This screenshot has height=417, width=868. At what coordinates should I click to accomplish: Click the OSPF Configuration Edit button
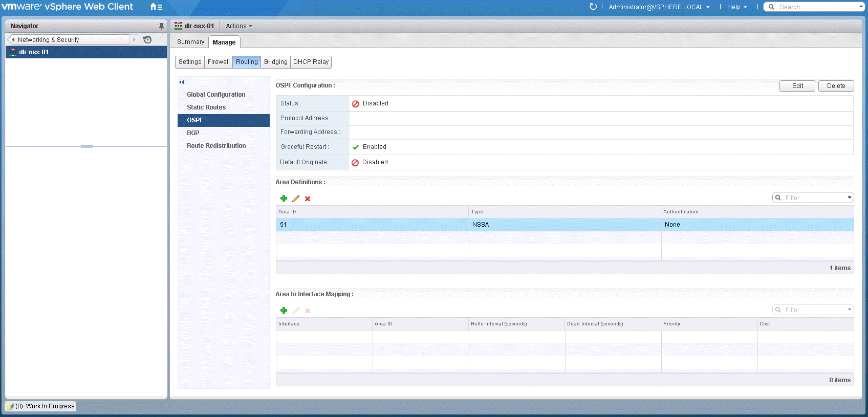797,86
